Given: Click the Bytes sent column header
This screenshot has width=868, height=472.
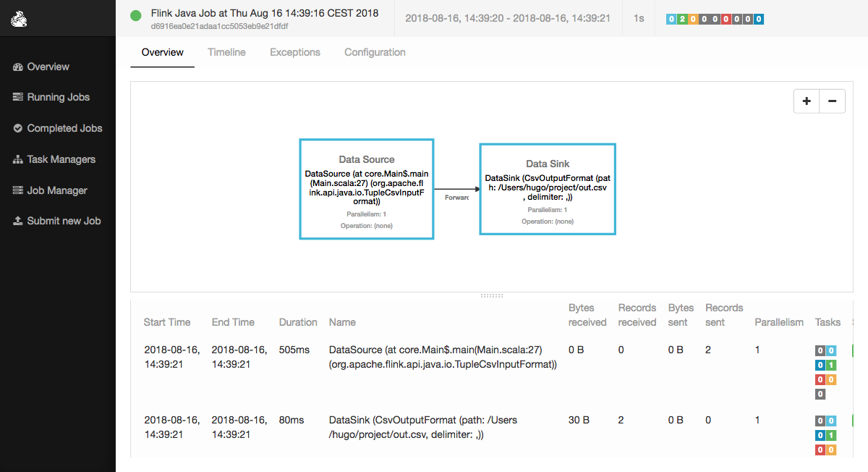Looking at the screenshot, I should 681,315.
